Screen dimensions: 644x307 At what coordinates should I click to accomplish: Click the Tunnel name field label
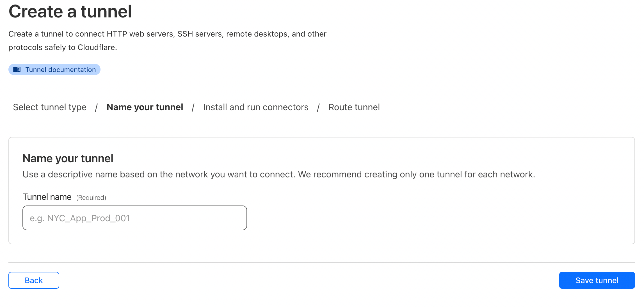47,197
